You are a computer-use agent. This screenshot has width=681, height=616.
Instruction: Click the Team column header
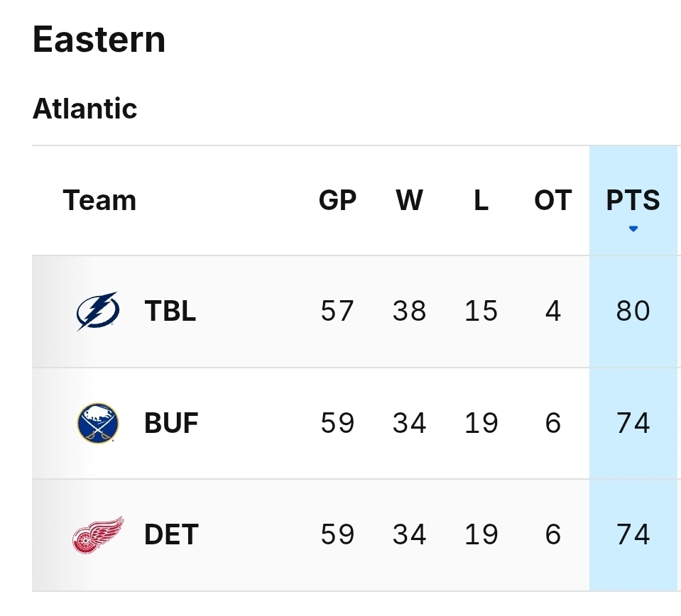(99, 201)
